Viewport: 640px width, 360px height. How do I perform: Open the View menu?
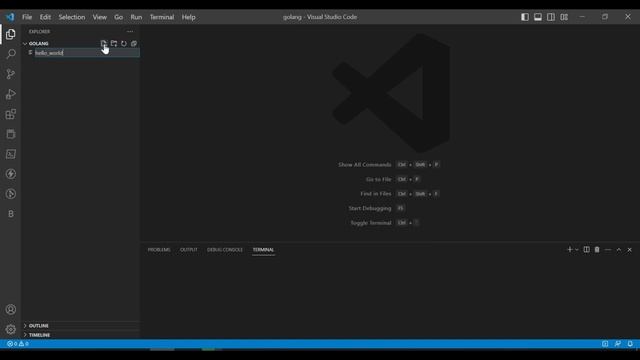(100, 17)
